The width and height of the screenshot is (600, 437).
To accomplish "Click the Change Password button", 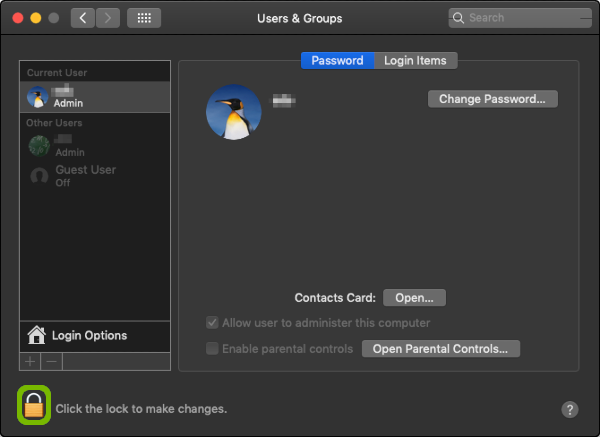I will pyautogui.click(x=492, y=99).
